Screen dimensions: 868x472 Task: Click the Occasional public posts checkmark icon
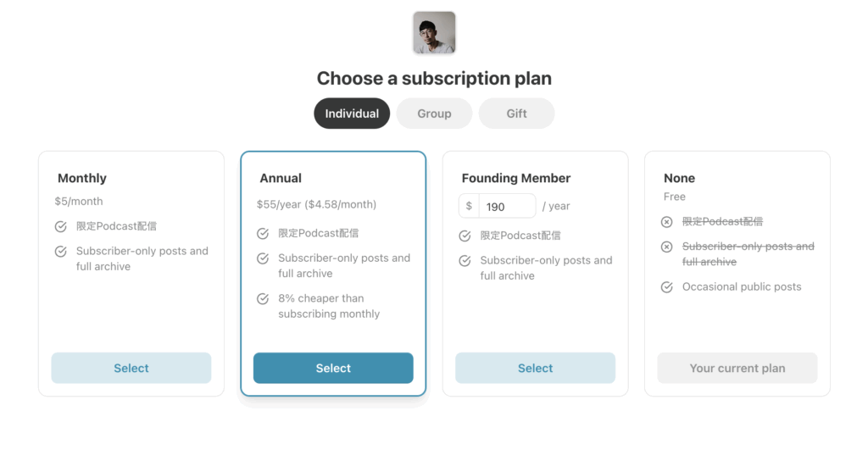(x=666, y=287)
